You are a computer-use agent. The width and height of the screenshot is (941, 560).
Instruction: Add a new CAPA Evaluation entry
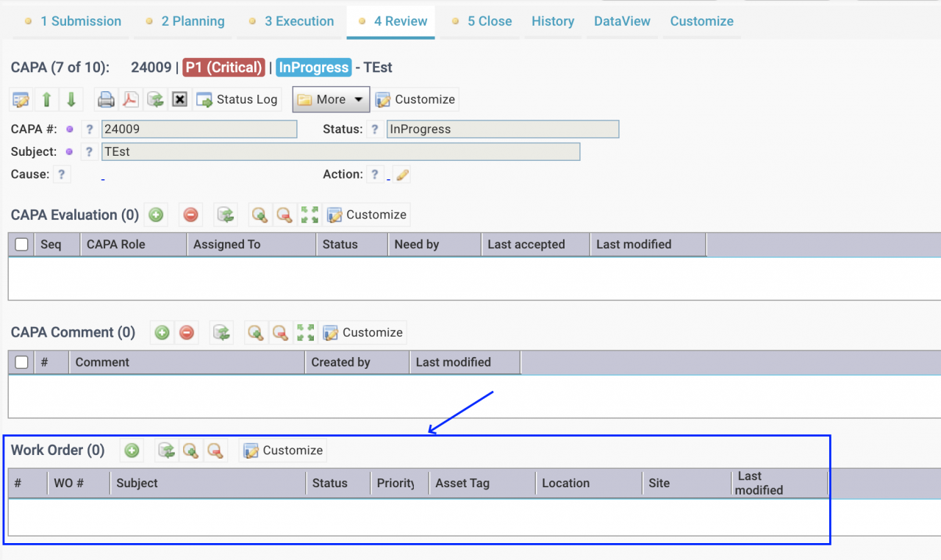[155, 215]
